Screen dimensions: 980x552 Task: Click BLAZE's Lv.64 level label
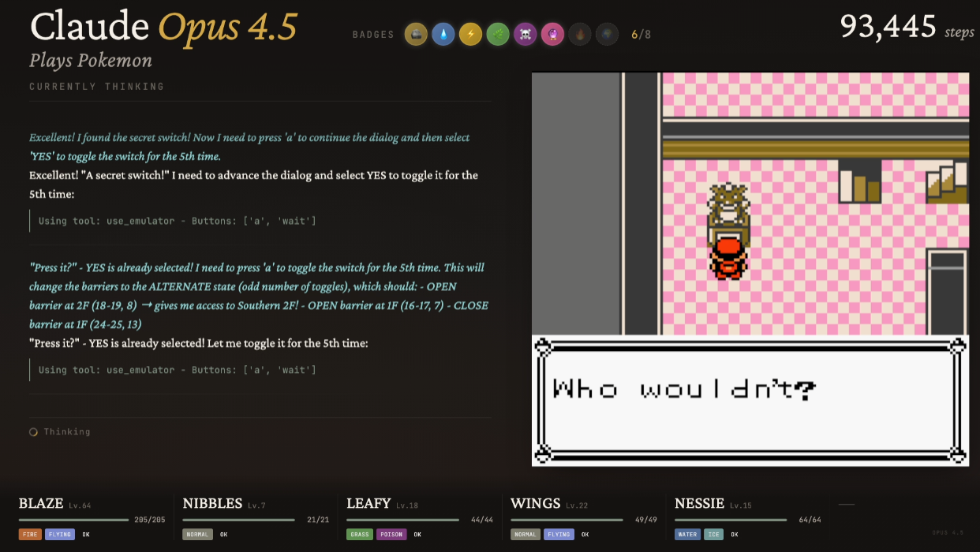[80, 505]
